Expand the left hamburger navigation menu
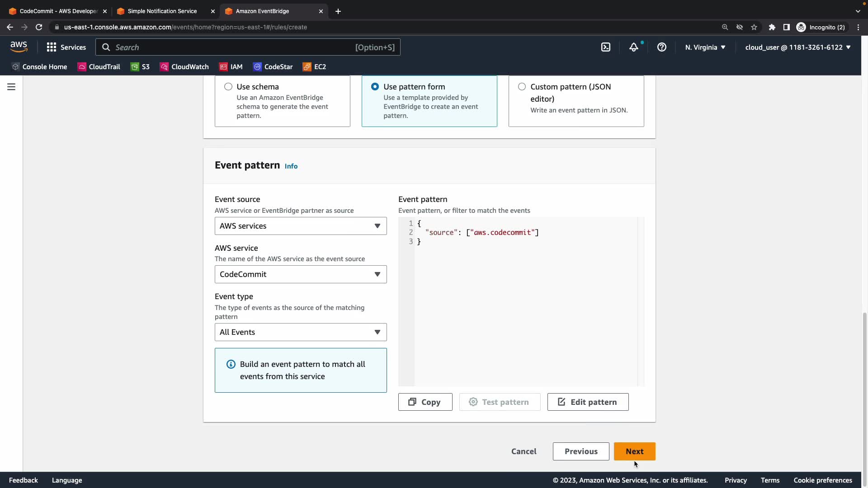Image resolution: width=868 pixels, height=488 pixels. point(11,87)
